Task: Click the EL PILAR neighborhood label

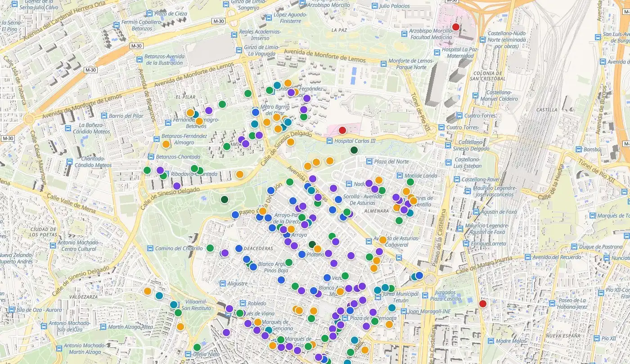Action: 184,97
